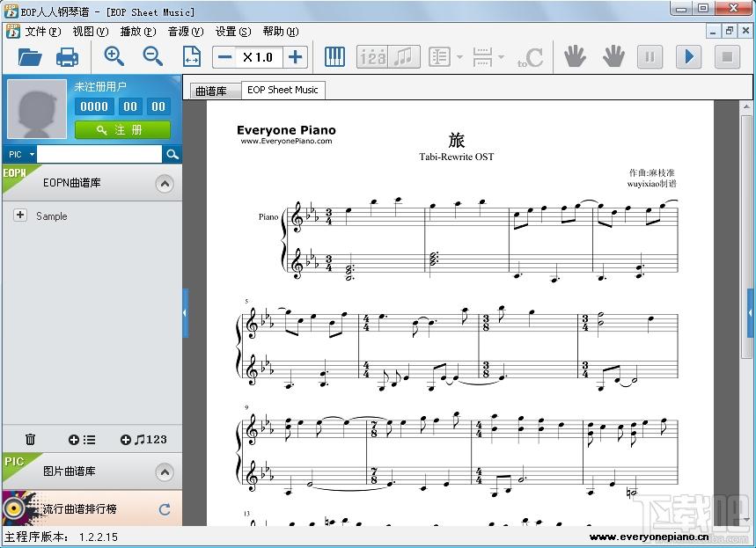Click the 未注册用户 label

pyautogui.click(x=100, y=87)
